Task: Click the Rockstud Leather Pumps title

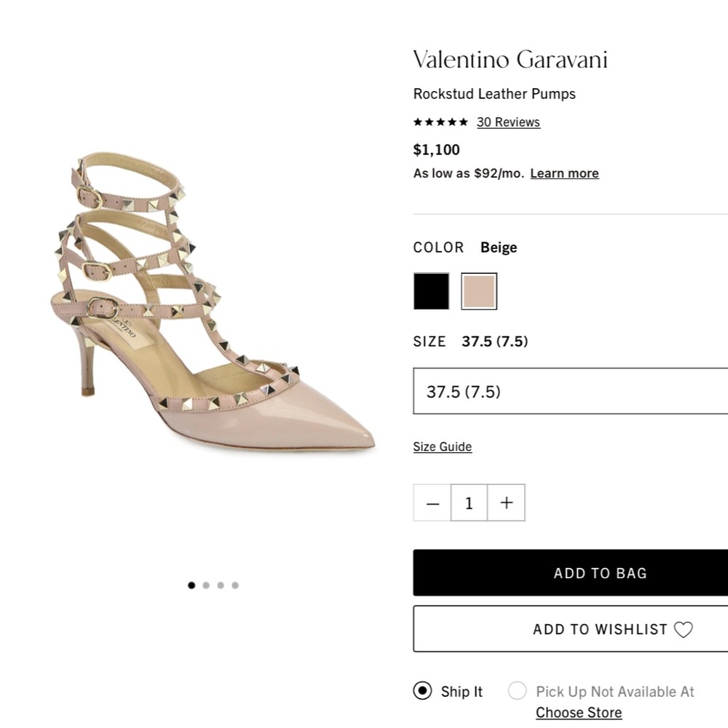Action: [494, 94]
